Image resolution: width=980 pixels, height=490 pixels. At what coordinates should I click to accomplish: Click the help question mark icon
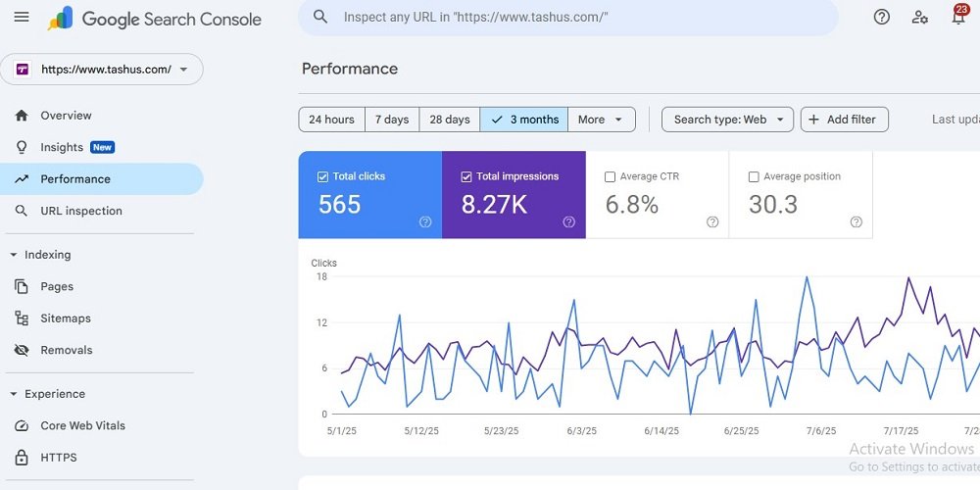tap(881, 18)
